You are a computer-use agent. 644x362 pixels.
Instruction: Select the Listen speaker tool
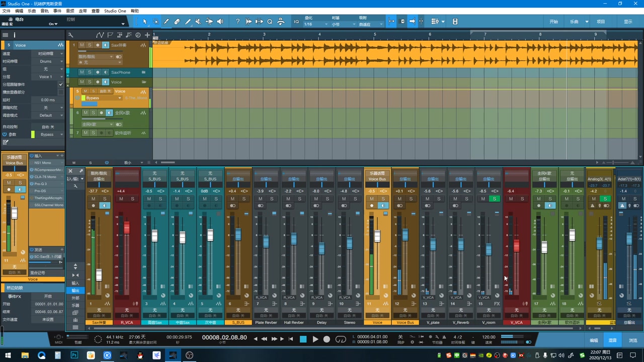220,22
